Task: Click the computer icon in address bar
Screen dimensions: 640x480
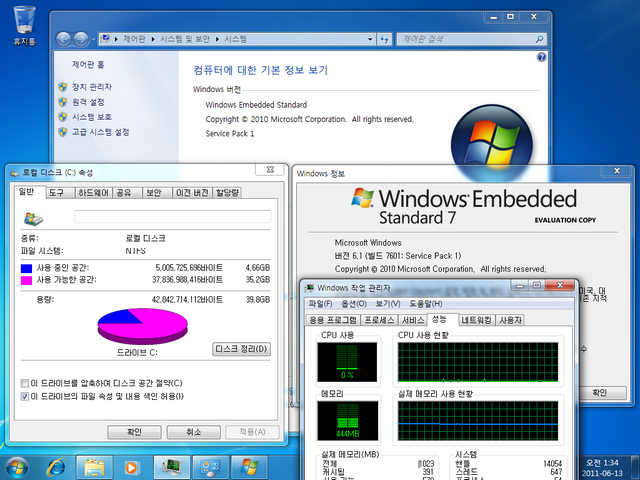Action: [x=105, y=39]
